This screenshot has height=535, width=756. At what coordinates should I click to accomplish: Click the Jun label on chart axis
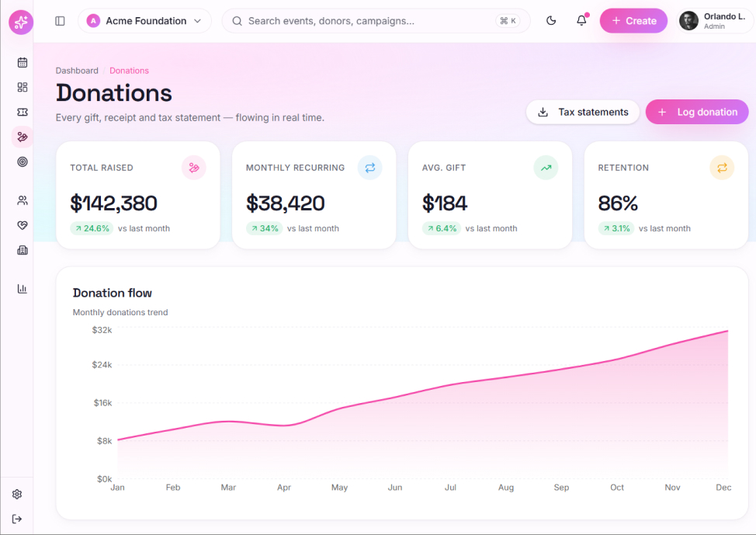[x=395, y=487]
